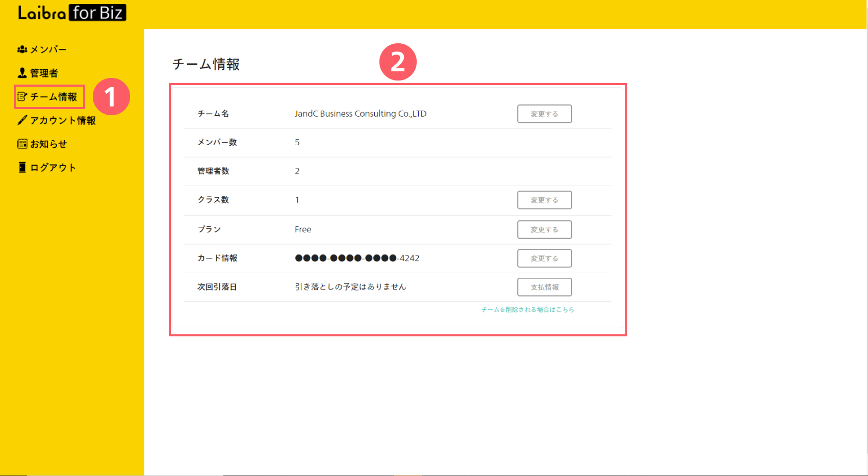The height and width of the screenshot is (476, 868).
Task: Click the members group icon in sidebar
Action: click(x=22, y=49)
